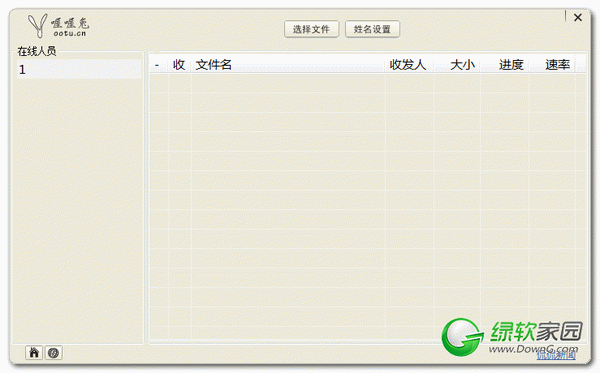Viewport: 600px width, 373px height.
Task: Open the home page icon button
Action: click(34, 352)
